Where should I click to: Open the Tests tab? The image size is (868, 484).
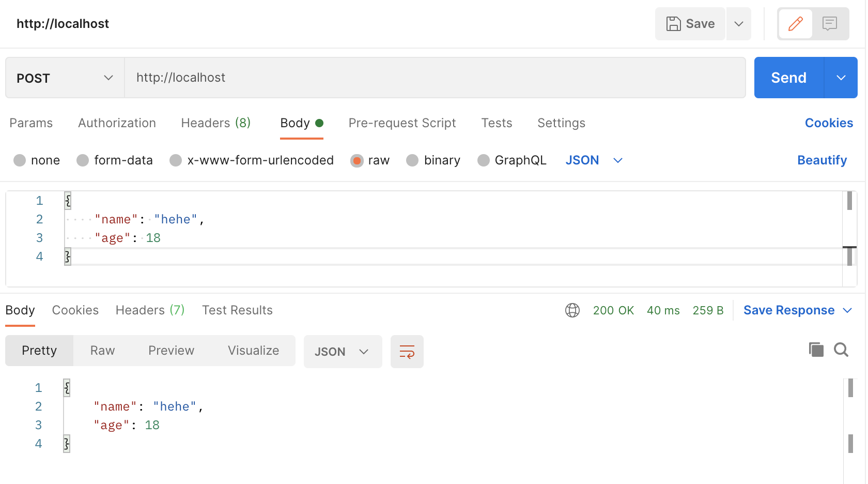tap(497, 123)
